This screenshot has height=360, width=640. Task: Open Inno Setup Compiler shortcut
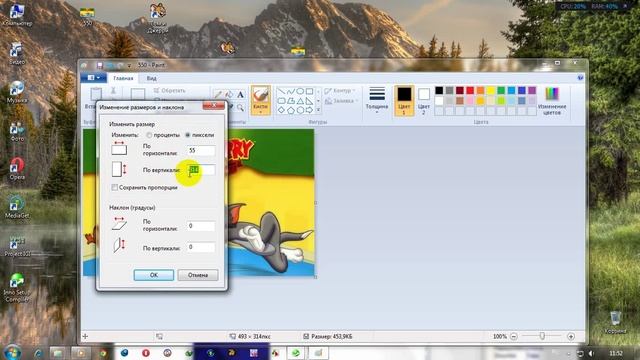click(x=17, y=287)
